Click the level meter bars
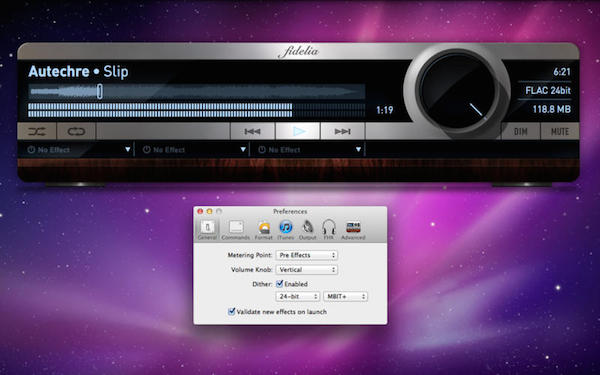This screenshot has width=600, height=375. pyautogui.click(x=196, y=110)
